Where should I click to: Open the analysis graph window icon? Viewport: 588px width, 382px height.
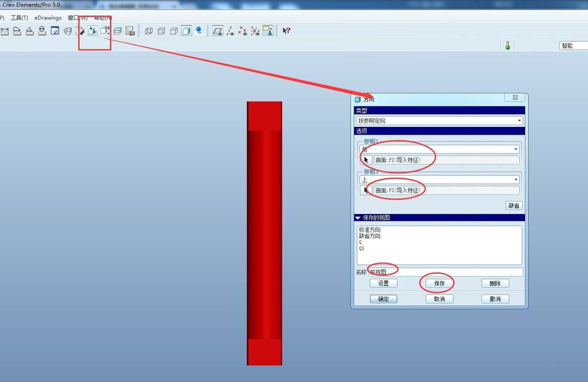click(x=55, y=31)
